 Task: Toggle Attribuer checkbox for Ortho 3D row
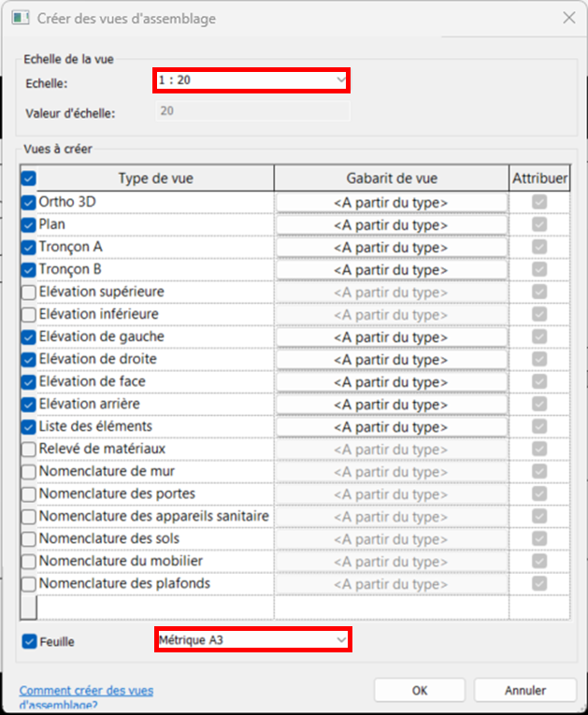pyautogui.click(x=539, y=203)
